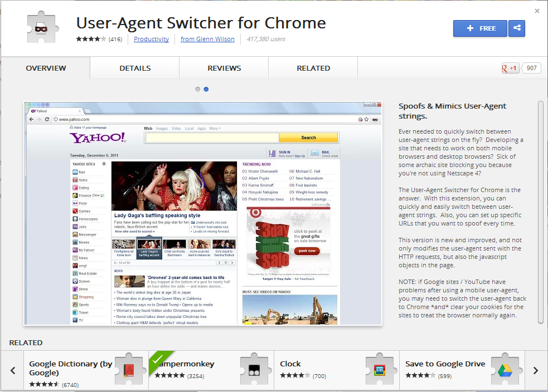548x392 pixels.
Task: Click the Google +1 button
Action: pyautogui.click(x=510, y=68)
